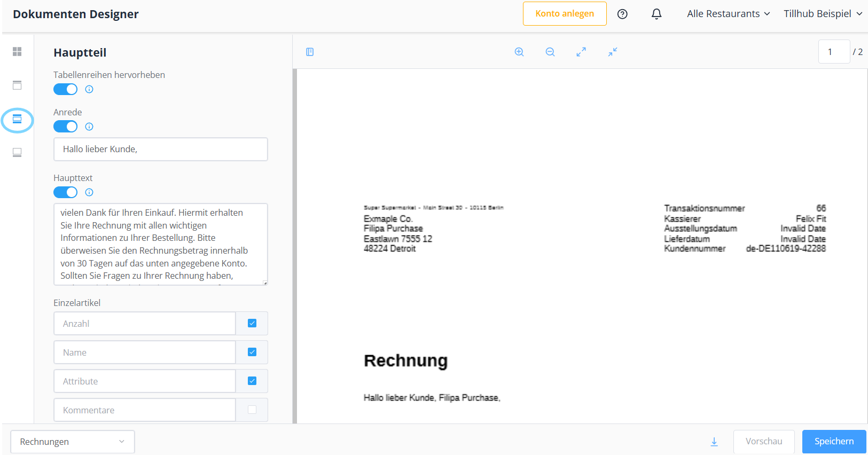Click the Rechnung heading in preview
The image size is (868, 455).
pyautogui.click(x=406, y=361)
